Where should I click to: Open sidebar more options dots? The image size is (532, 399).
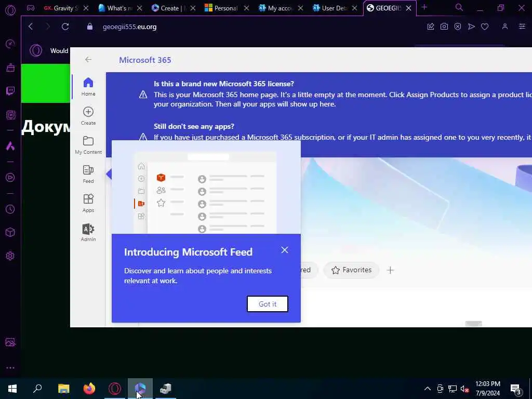pos(10,368)
